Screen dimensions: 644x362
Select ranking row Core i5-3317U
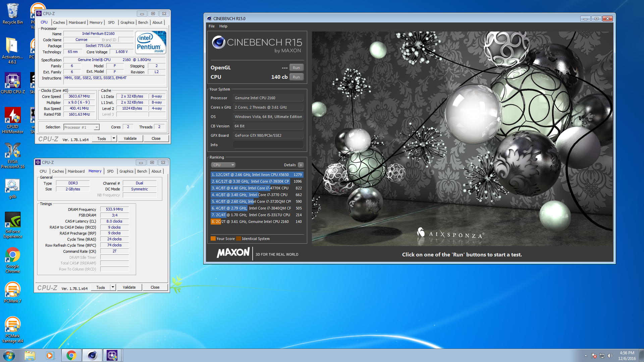click(x=257, y=215)
